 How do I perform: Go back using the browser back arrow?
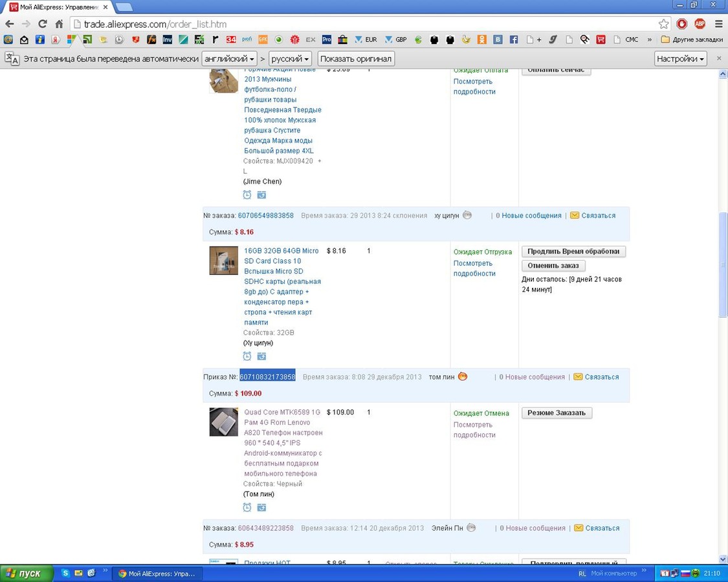(x=10, y=24)
